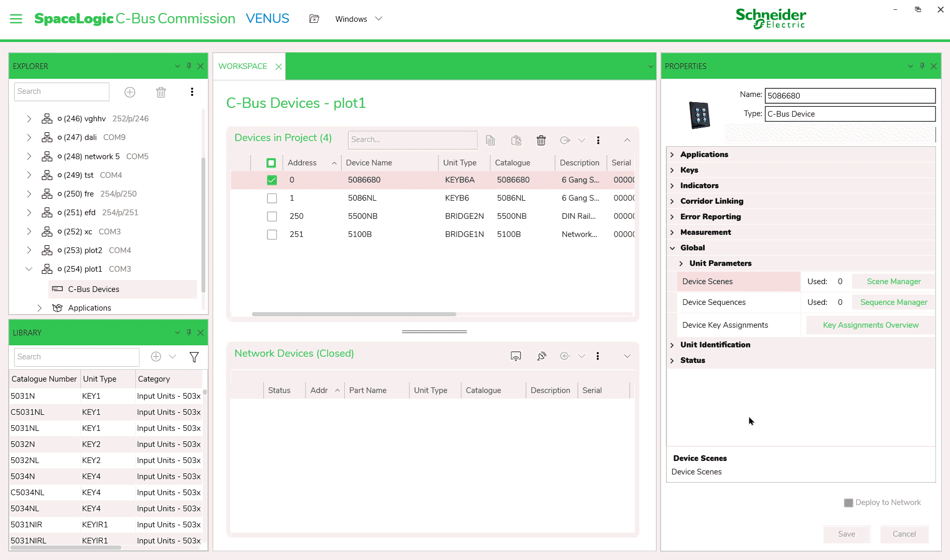Expand (246) vghhv network node
Image resolution: width=950 pixels, height=560 pixels.
point(29,119)
